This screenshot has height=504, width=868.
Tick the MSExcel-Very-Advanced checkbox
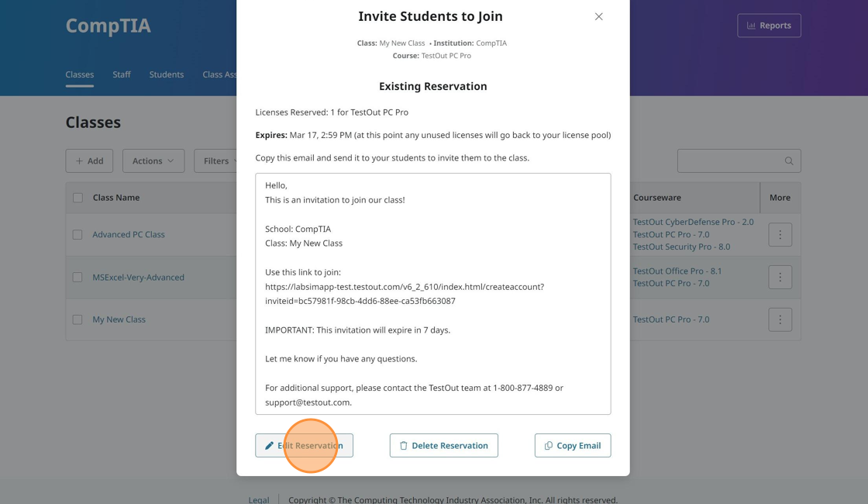[77, 277]
